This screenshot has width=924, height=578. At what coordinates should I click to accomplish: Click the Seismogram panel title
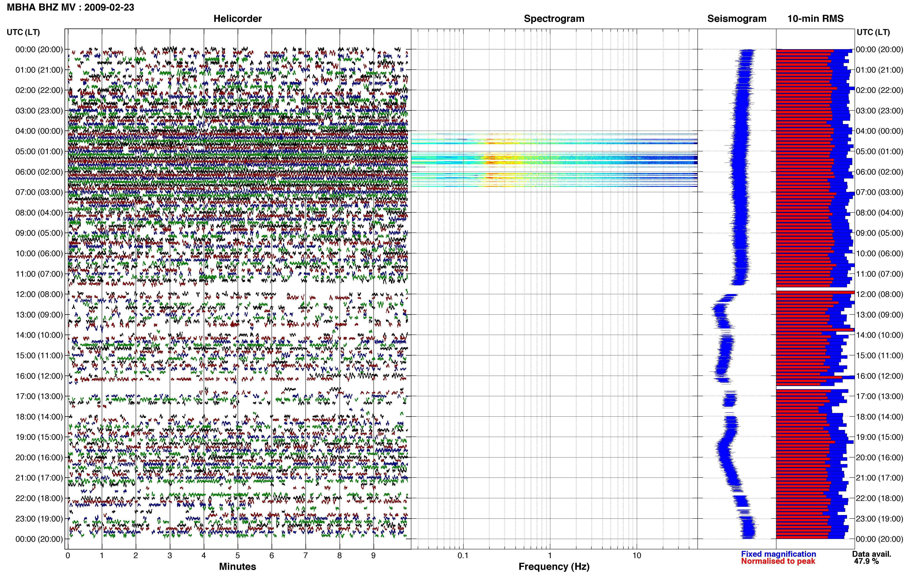pos(737,19)
